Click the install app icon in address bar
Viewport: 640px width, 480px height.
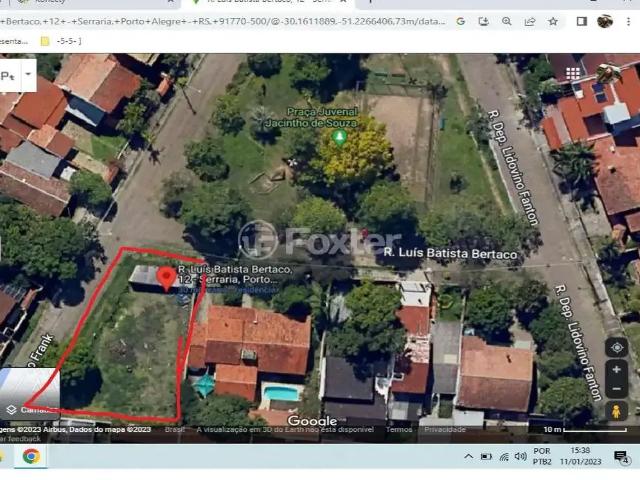(x=484, y=22)
